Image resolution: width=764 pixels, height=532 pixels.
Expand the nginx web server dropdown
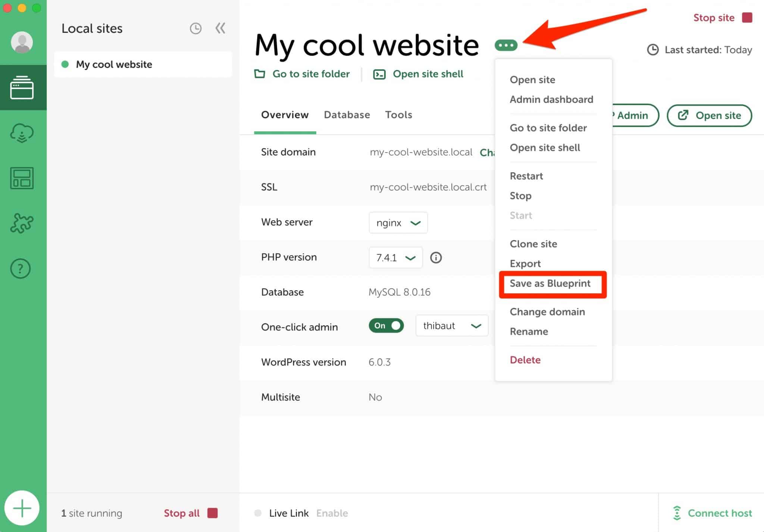click(x=398, y=223)
